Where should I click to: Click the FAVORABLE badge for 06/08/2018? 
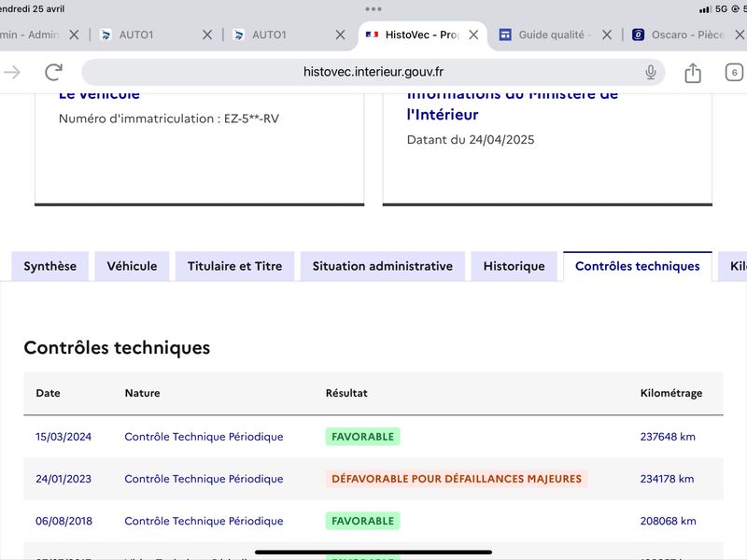[x=363, y=521]
